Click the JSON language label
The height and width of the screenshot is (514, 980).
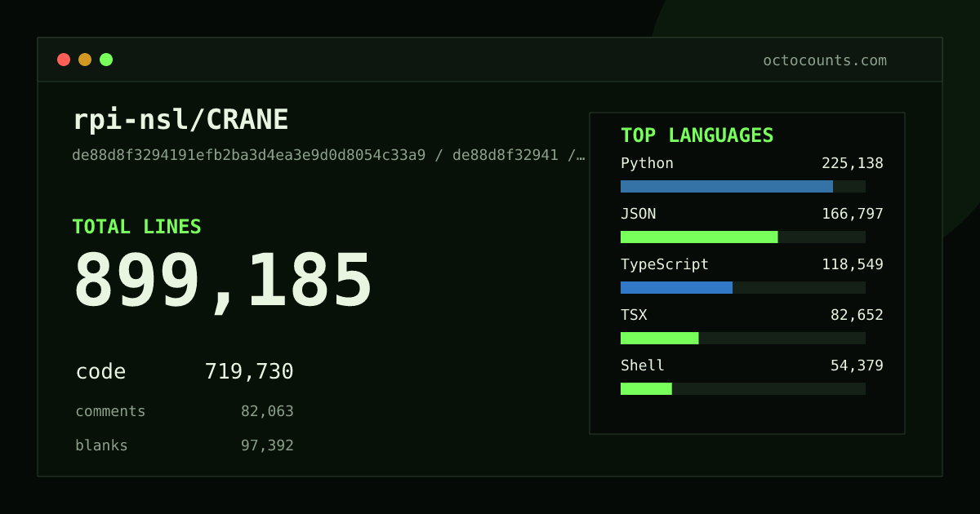pyautogui.click(x=639, y=214)
